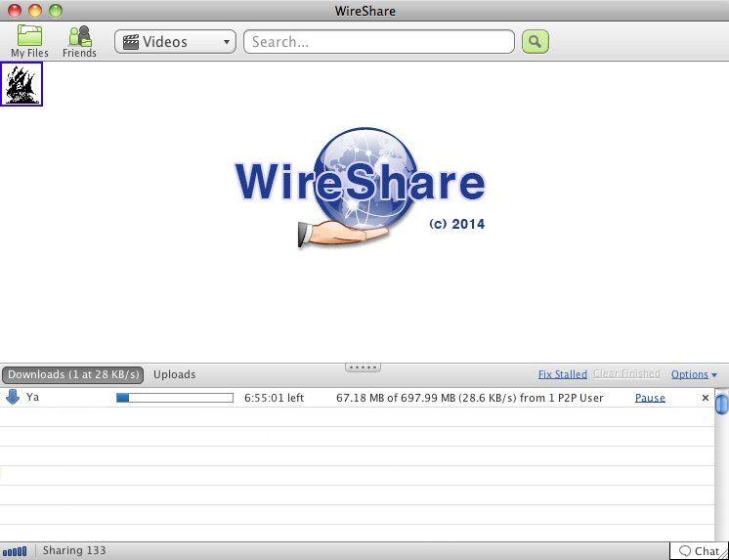
Task: Click the red close window button
Action: 15,10
